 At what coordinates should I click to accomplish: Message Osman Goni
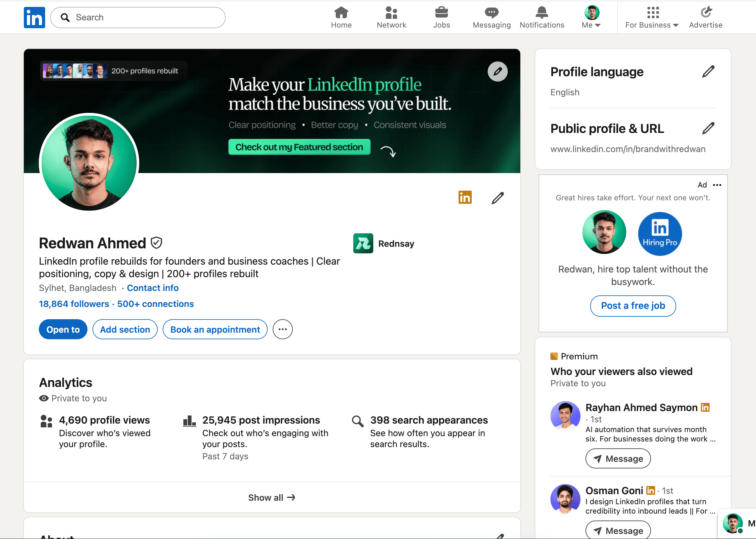618,530
